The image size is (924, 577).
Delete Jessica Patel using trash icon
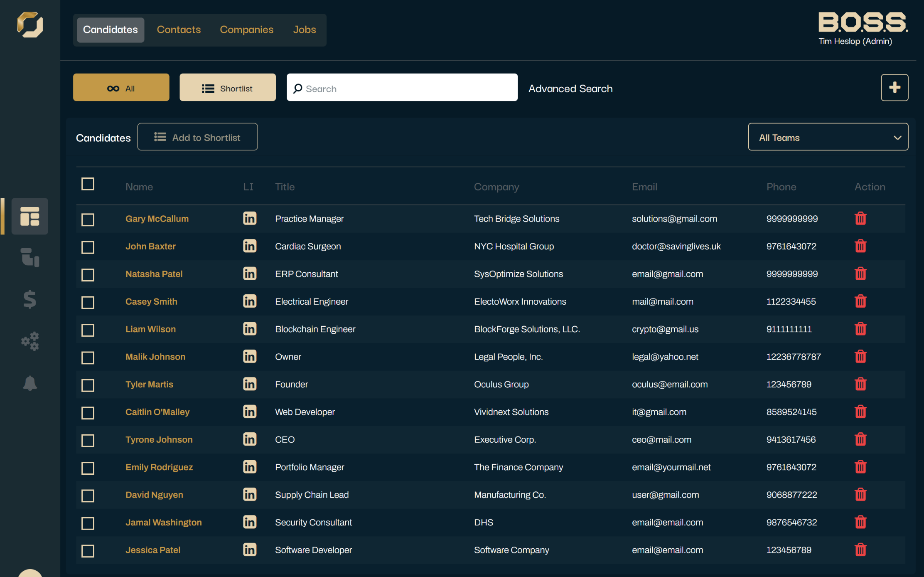point(860,550)
